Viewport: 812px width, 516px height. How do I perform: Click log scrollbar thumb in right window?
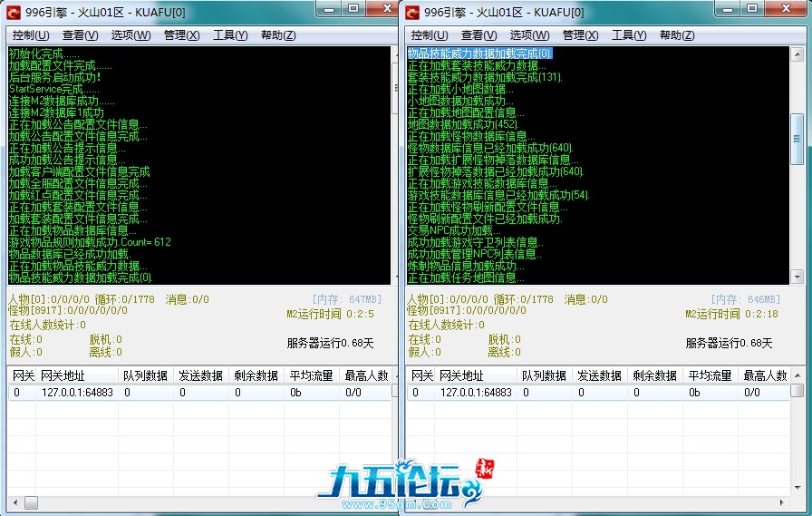pyautogui.click(x=797, y=139)
